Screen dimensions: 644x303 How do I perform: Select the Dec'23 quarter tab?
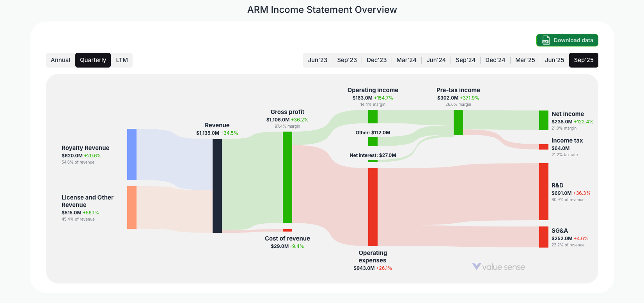click(376, 60)
